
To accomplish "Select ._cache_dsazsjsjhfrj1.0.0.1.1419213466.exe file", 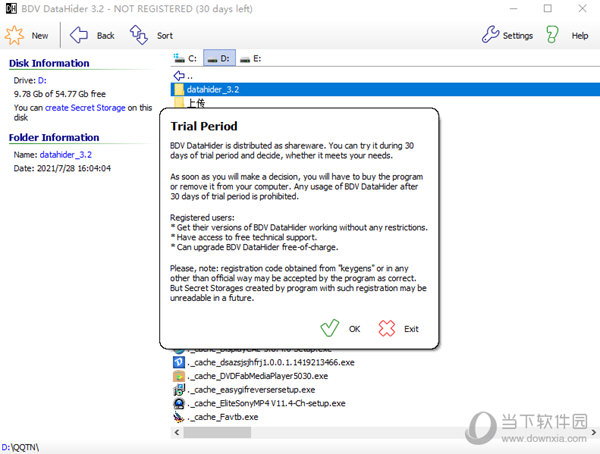I will (x=271, y=362).
